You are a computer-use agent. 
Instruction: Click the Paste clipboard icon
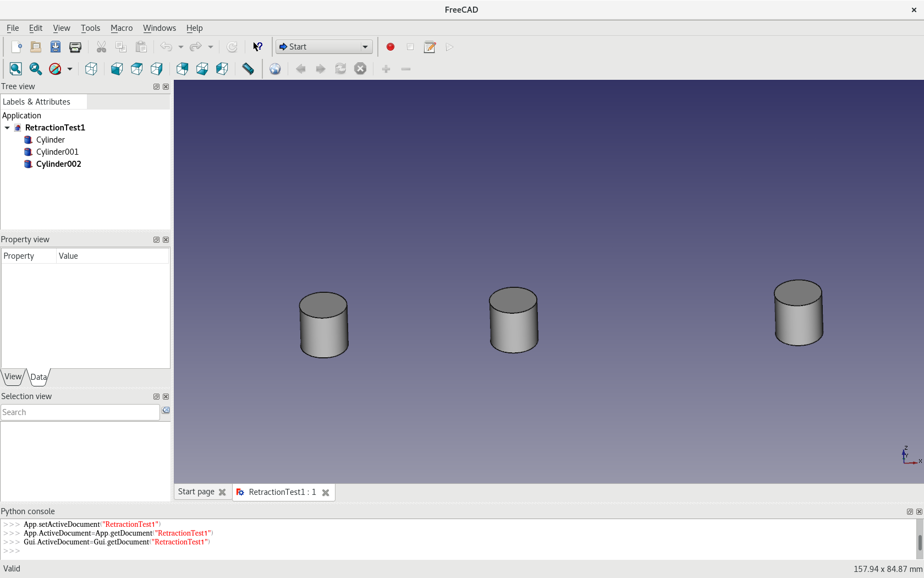tap(141, 47)
